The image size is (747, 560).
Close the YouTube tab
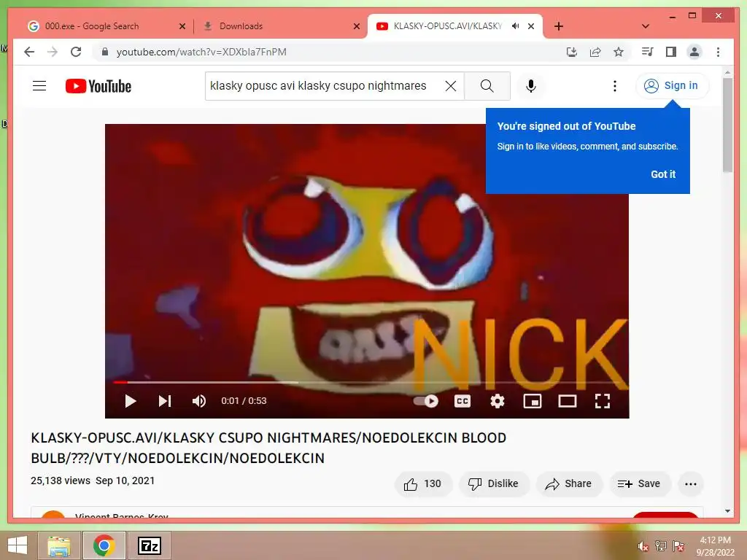[x=531, y=26]
